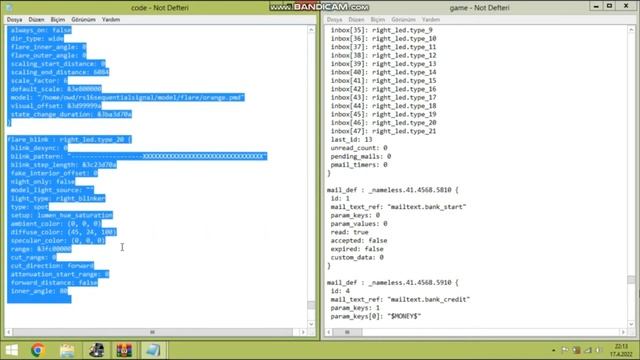Screen dimensions: 640x360
Task: Open the Windows Start button
Action: pyautogui.click(x=12, y=350)
